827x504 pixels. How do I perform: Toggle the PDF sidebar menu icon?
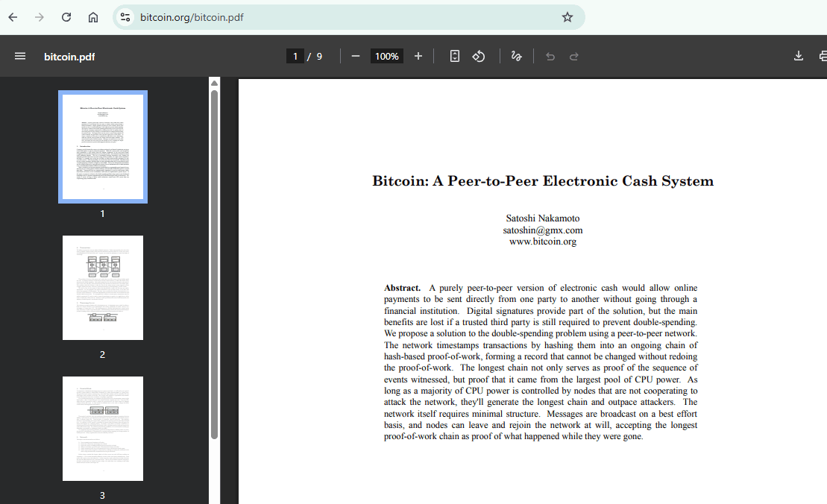click(20, 56)
